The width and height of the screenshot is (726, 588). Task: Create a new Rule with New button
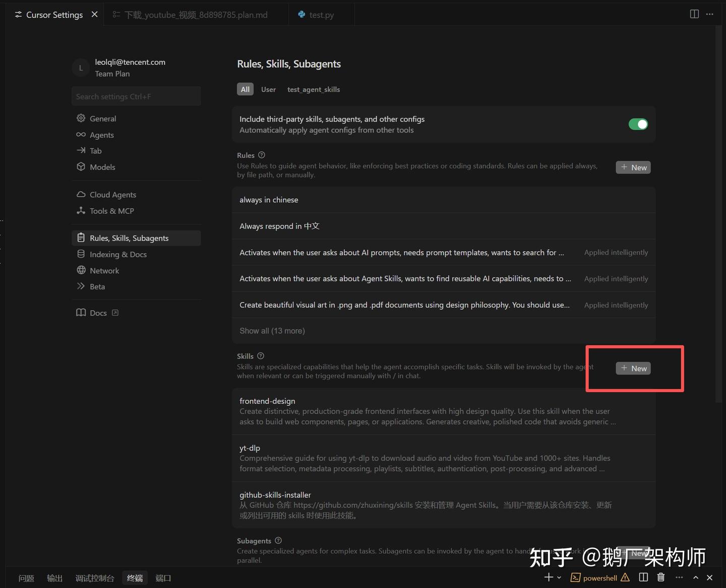click(x=633, y=167)
